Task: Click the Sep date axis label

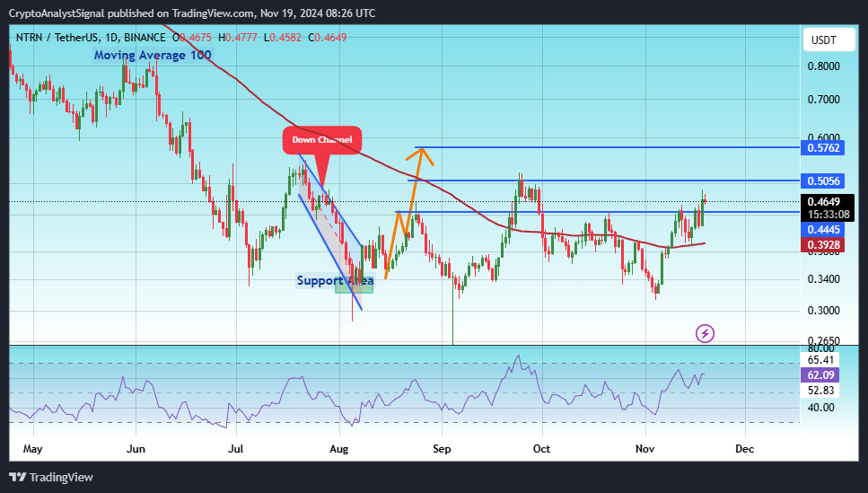Action: pyautogui.click(x=442, y=449)
